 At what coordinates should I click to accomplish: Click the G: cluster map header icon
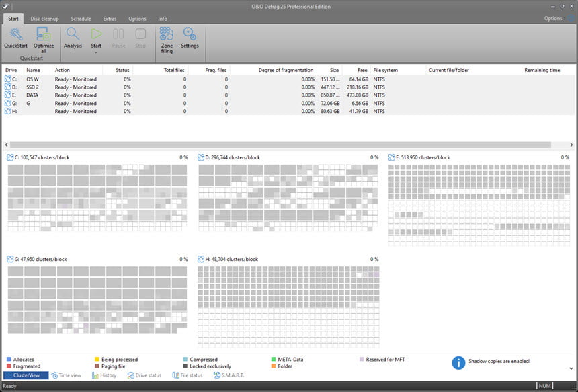tap(10, 260)
